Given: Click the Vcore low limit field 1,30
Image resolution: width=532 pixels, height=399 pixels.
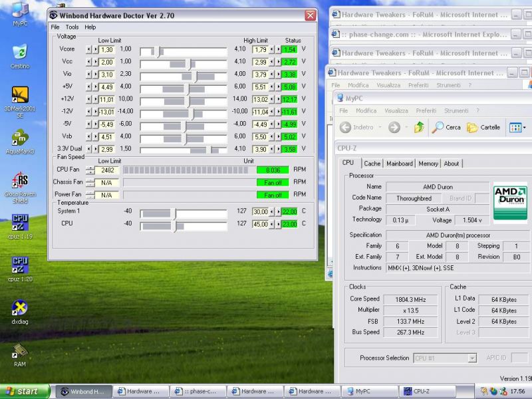Looking at the screenshot, I should click(x=107, y=49).
